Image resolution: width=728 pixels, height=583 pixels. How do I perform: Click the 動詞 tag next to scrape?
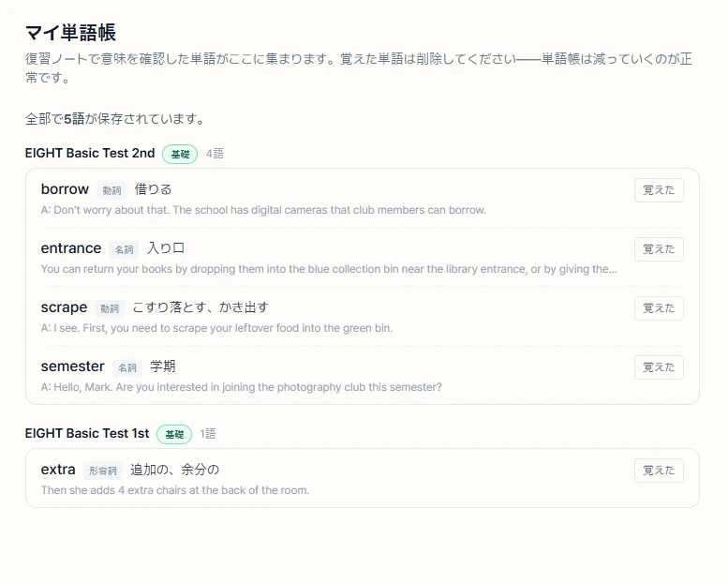[110, 308]
